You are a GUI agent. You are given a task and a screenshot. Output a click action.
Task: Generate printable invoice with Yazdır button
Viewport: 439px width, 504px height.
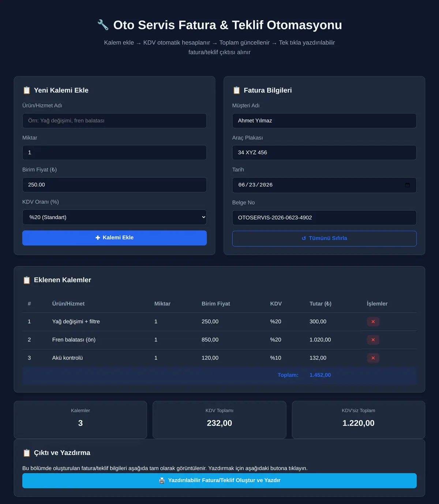pyautogui.click(x=219, y=481)
